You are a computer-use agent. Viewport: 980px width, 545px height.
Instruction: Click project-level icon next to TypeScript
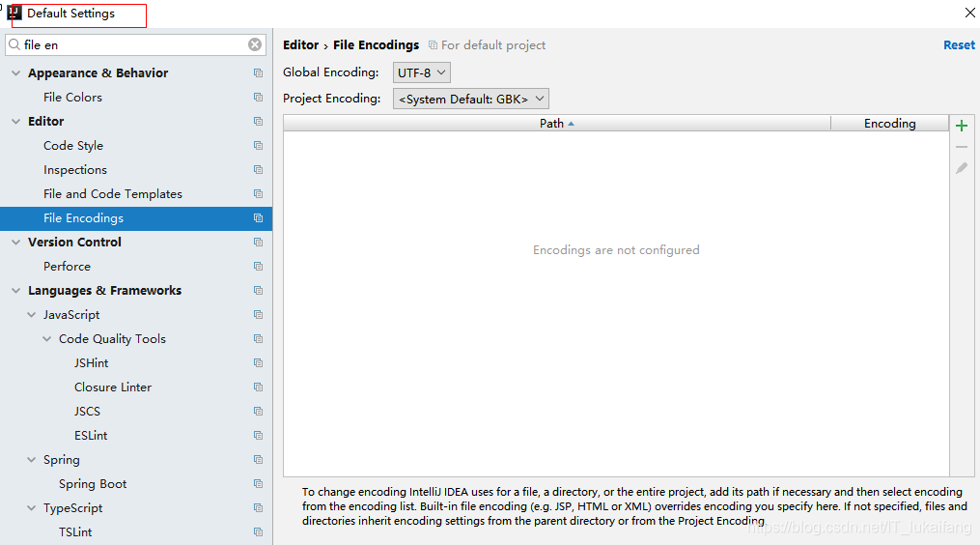pyautogui.click(x=258, y=507)
